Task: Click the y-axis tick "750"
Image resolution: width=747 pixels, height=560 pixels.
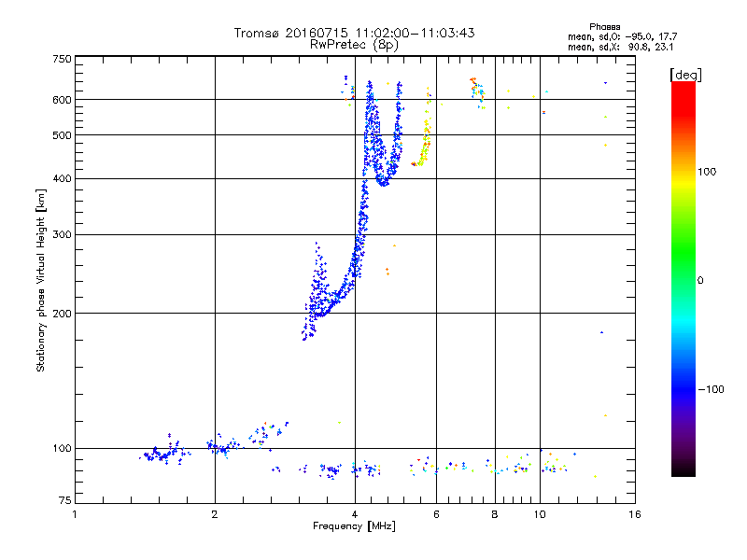Action: tap(63, 59)
